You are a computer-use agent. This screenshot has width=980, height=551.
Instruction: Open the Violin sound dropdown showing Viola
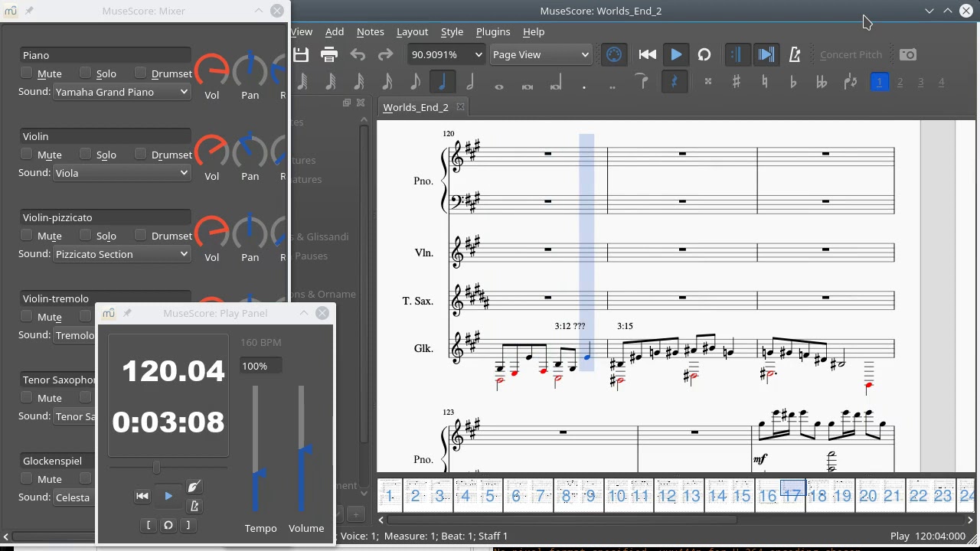point(122,173)
